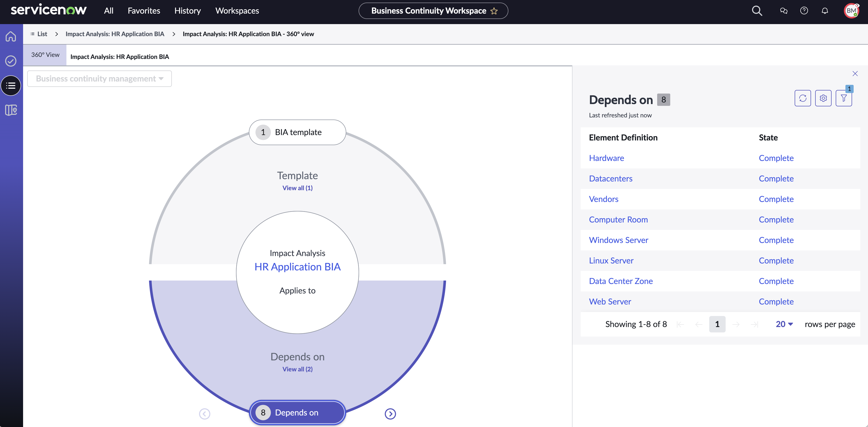Open the Web Server element definition
The image size is (868, 427).
pos(610,302)
